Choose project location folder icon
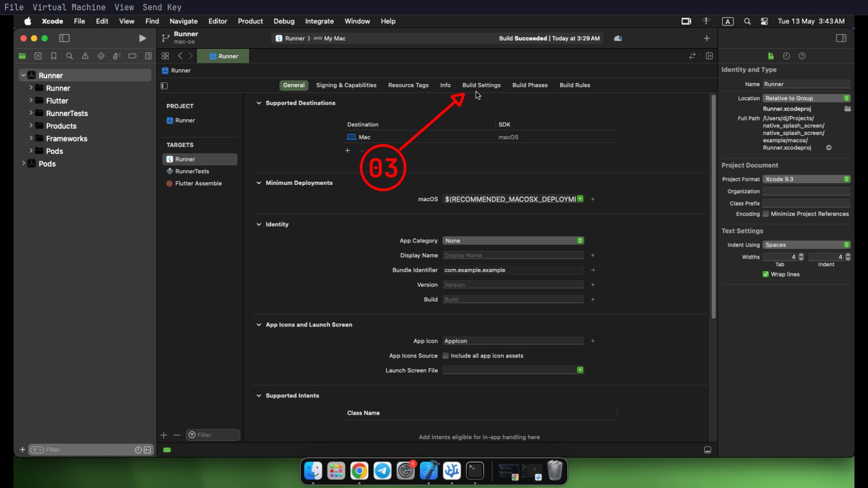 [x=847, y=109]
